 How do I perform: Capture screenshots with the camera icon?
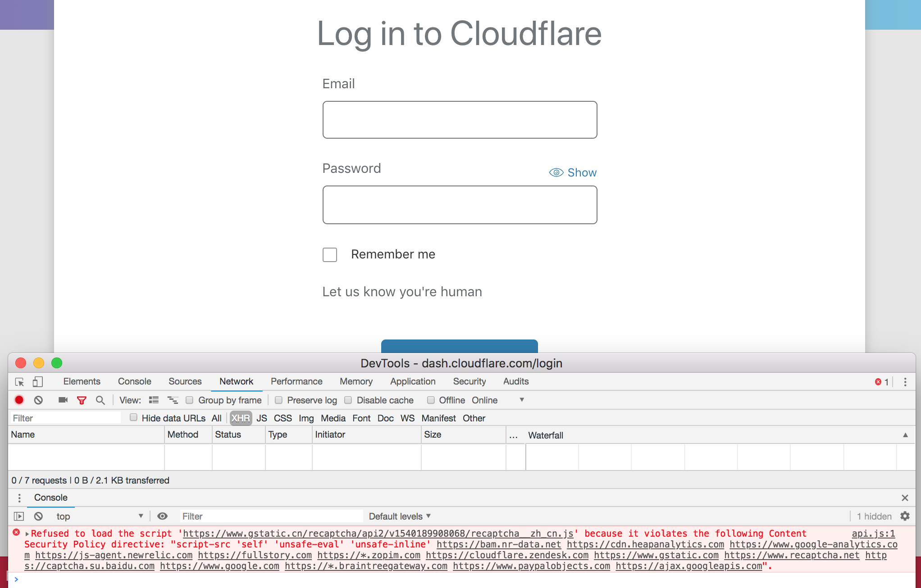pyautogui.click(x=63, y=400)
